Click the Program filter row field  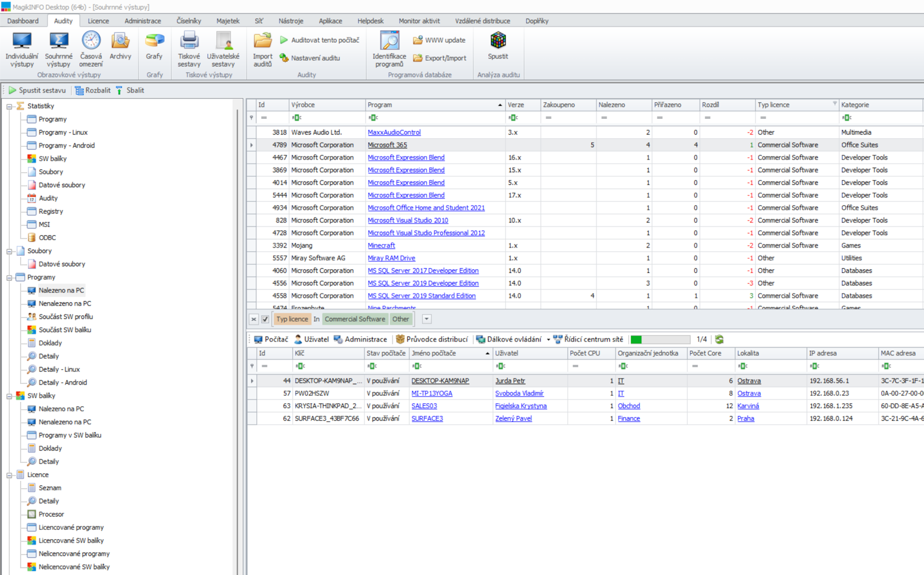pos(435,117)
